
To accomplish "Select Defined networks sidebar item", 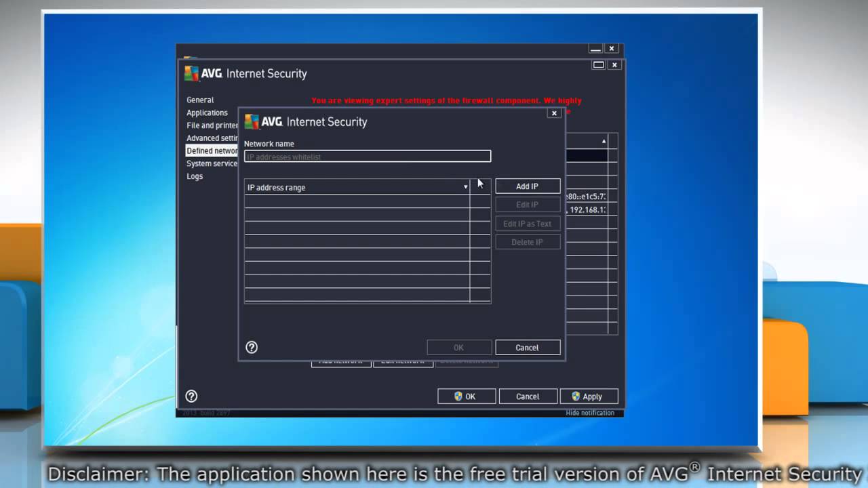I will point(212,150).
